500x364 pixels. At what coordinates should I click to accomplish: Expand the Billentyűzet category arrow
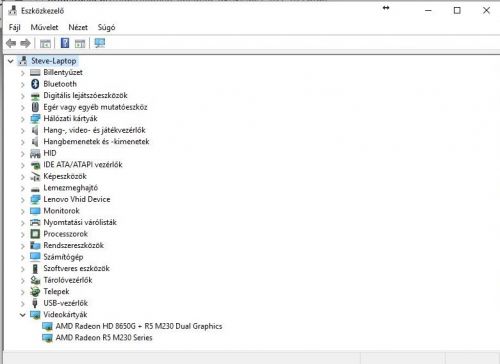[x=23, y=73]
